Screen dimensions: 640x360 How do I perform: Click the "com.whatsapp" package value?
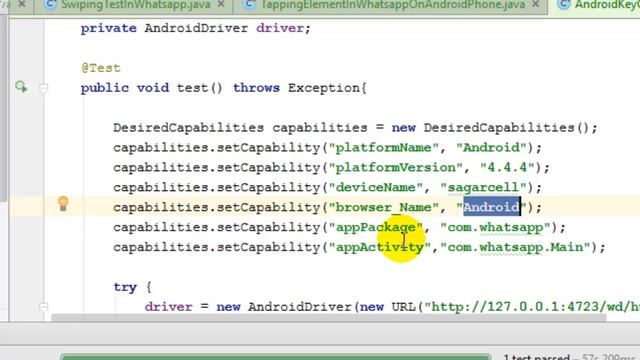tap(495, 227)
